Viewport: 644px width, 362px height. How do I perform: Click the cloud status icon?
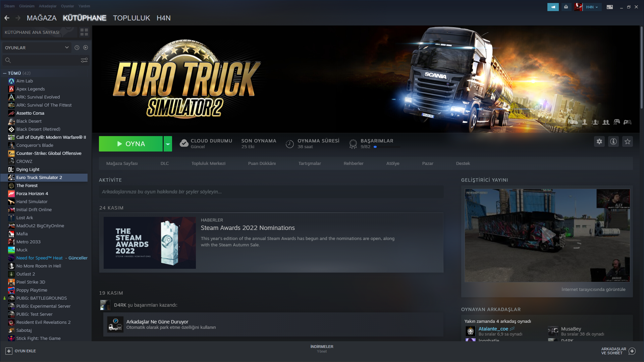(x=184, y=143)
